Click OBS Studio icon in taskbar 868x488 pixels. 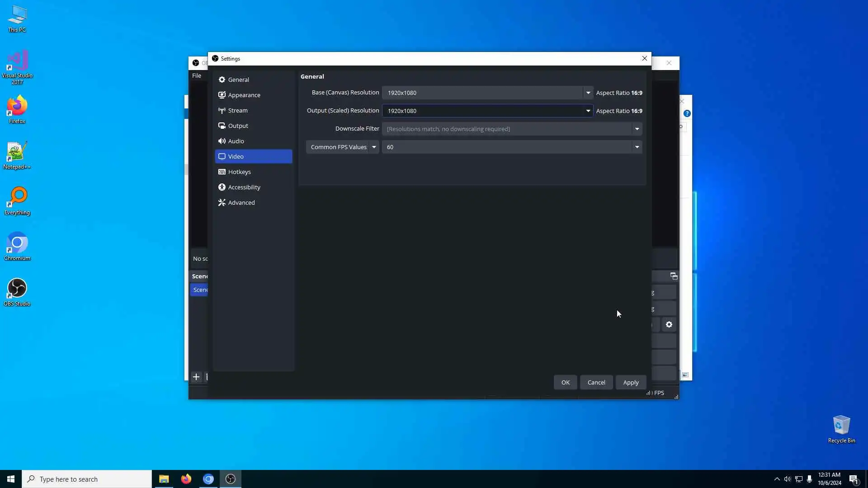click(x=231, y=479)
